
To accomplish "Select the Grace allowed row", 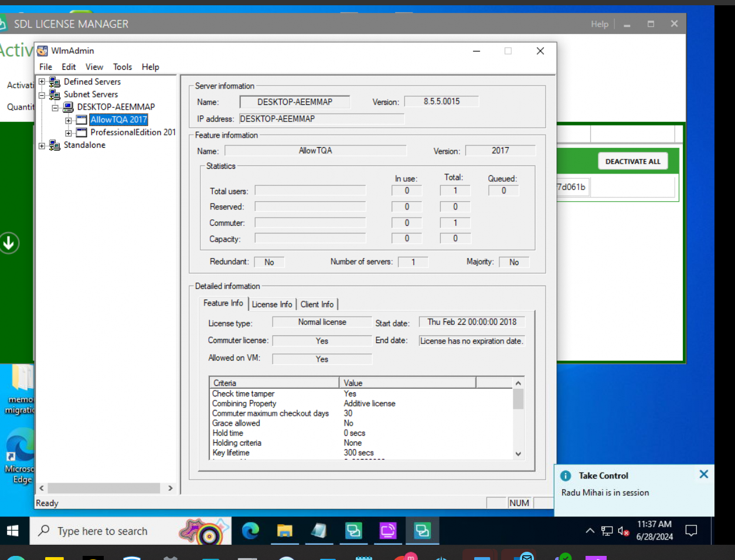I will [361, 423].
